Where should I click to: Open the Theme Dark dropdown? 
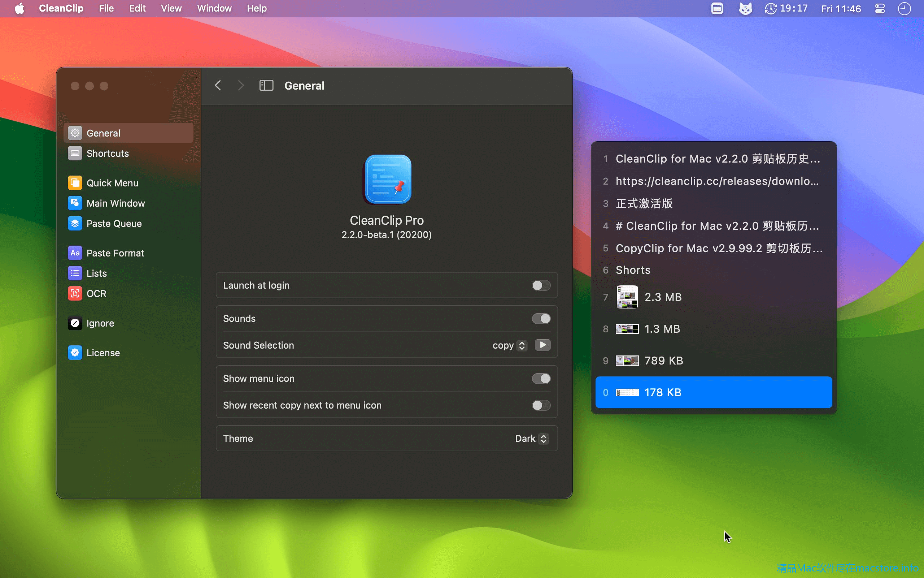(x=532, y=439)
